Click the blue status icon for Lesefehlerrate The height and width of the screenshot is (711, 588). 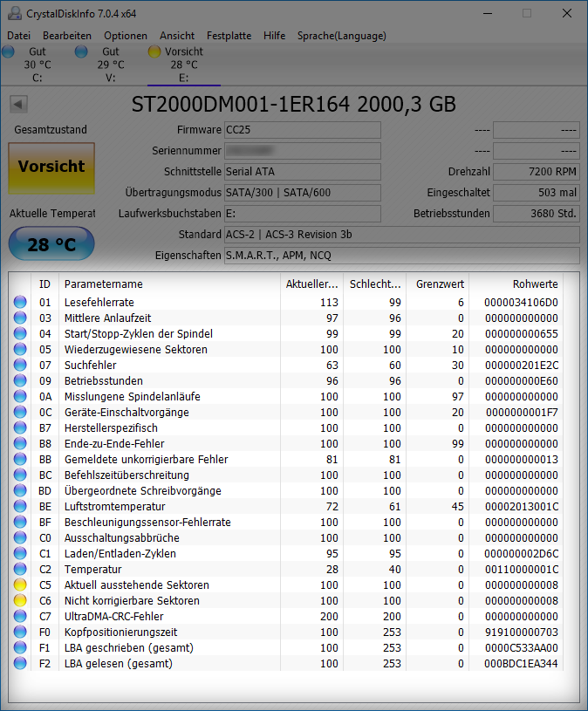[x=20, y=302]
